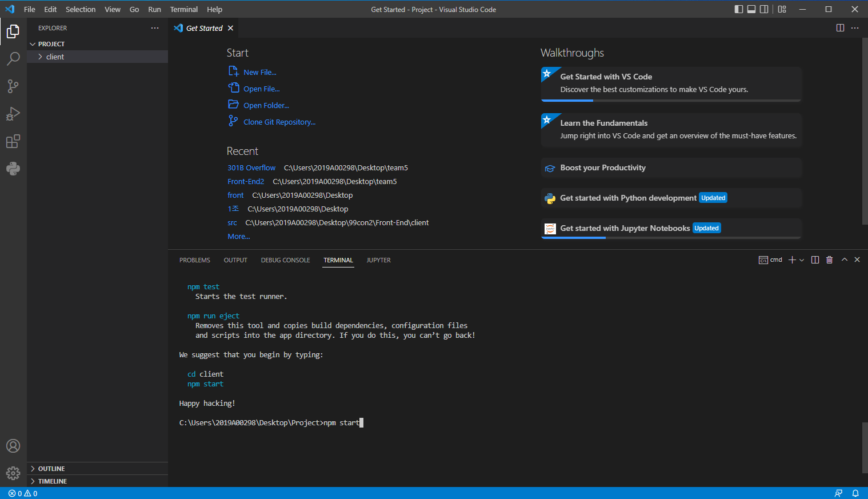Select the cmd terminal label
This screenshot has width=868, height=499.
pyautogui.click(x=770, y=260)
